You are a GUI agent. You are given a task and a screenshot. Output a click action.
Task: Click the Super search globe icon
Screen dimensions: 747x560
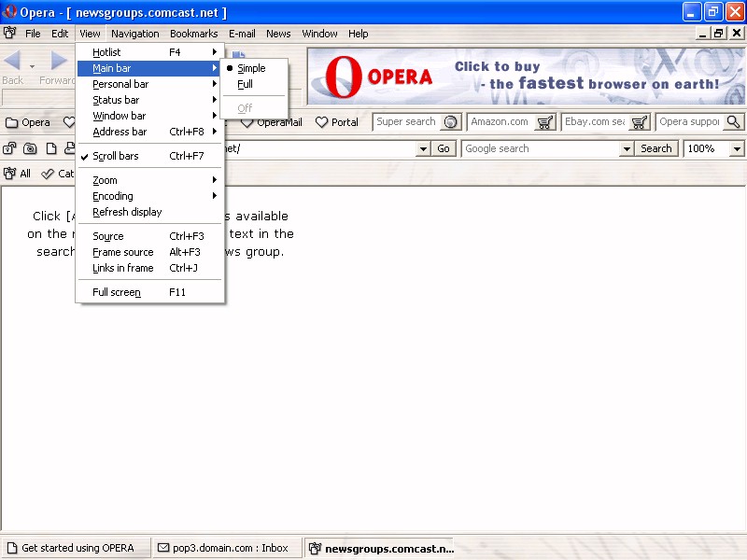(451, 122)
